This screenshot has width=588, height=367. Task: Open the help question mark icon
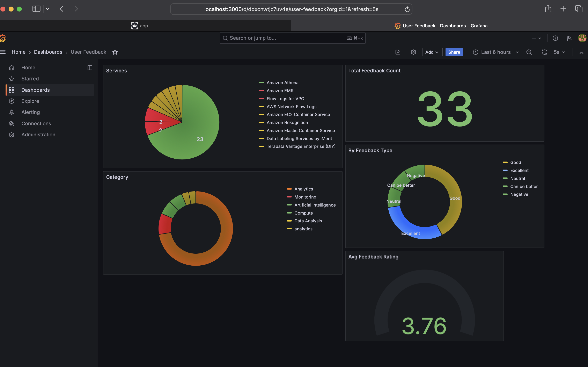[555, 38]
